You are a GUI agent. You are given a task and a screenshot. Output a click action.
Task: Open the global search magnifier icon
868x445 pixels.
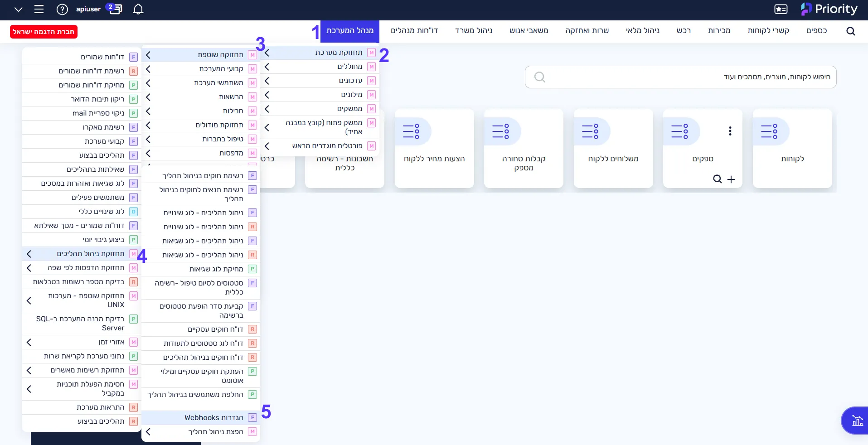point(850,31)
